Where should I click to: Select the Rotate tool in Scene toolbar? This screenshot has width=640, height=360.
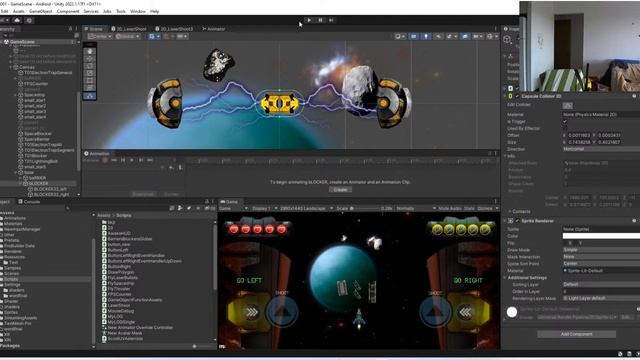tap(90, 66)
